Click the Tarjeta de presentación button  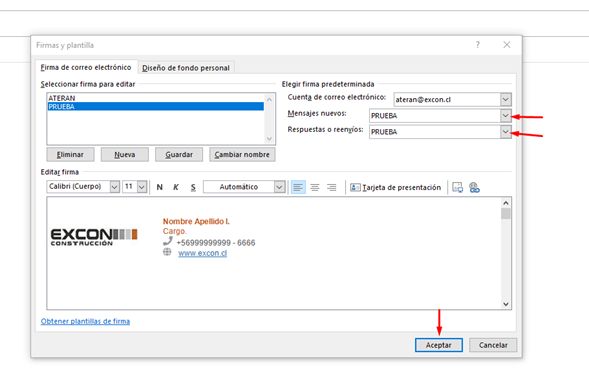[396, 187]
